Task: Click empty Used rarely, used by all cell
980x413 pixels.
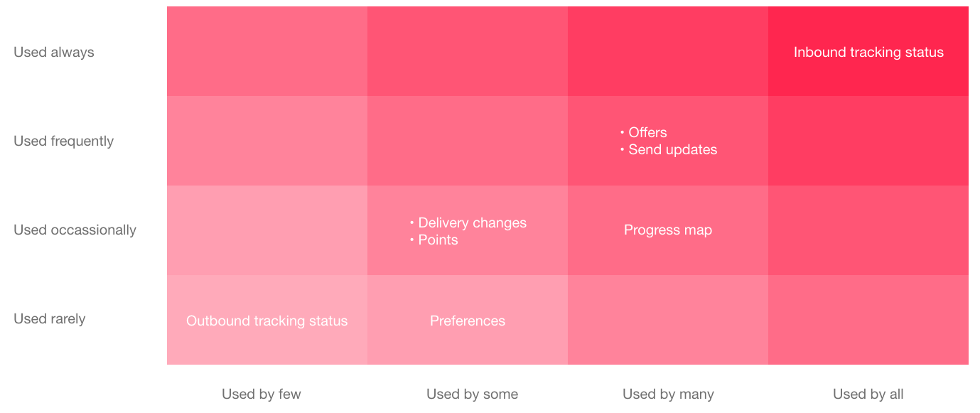Action: click(868, 320)
